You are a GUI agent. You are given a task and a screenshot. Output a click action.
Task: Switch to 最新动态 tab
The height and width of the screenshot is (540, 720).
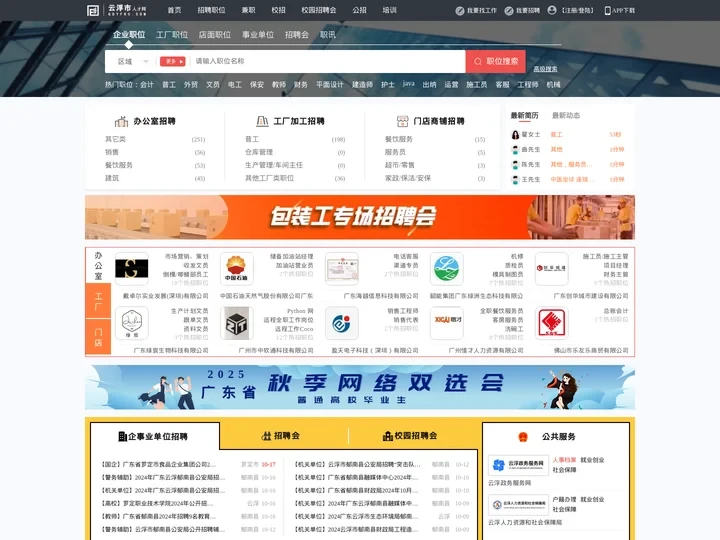[x=566, y=116]
